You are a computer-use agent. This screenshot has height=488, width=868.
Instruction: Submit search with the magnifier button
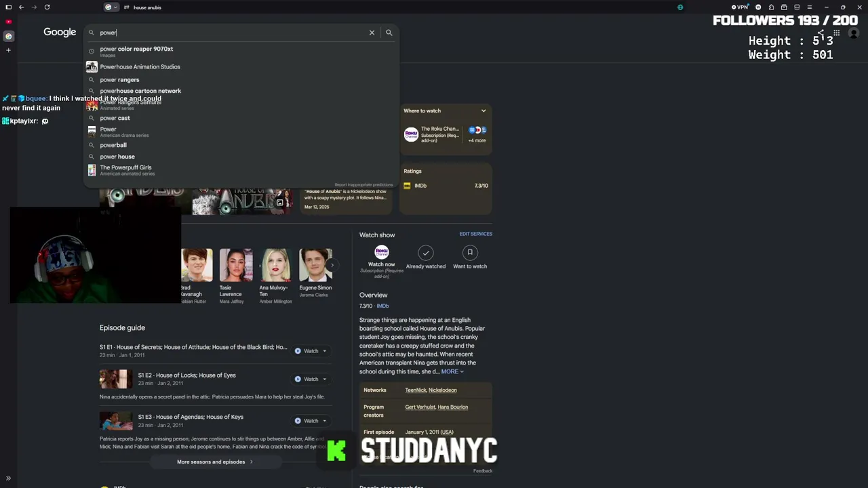(389, 33)
